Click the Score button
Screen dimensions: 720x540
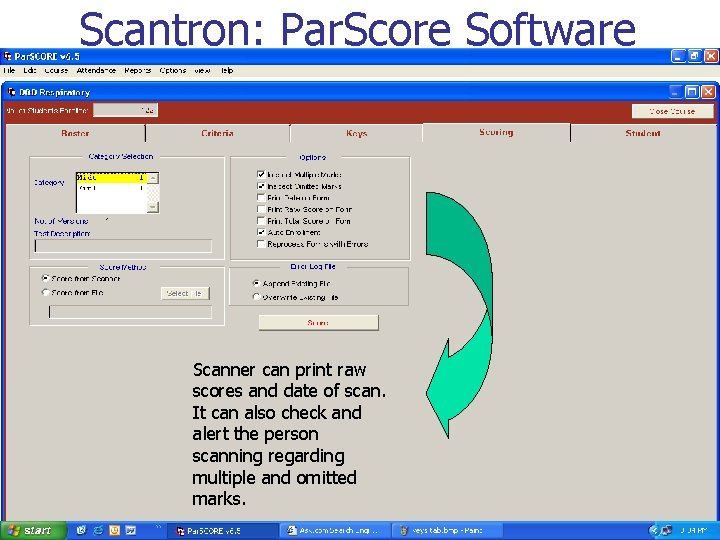point(318,323)
